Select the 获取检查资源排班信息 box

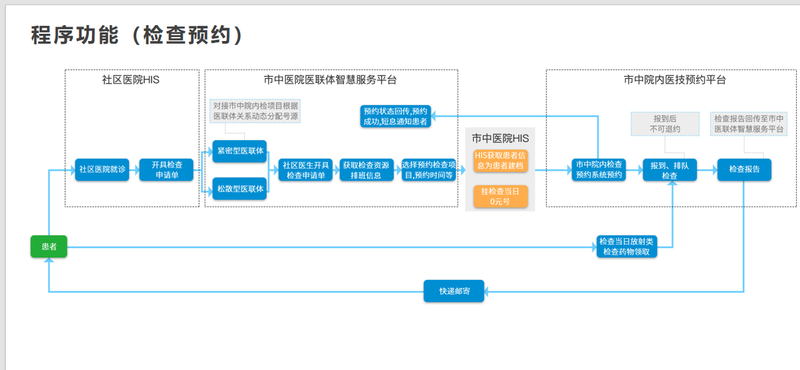367,170
